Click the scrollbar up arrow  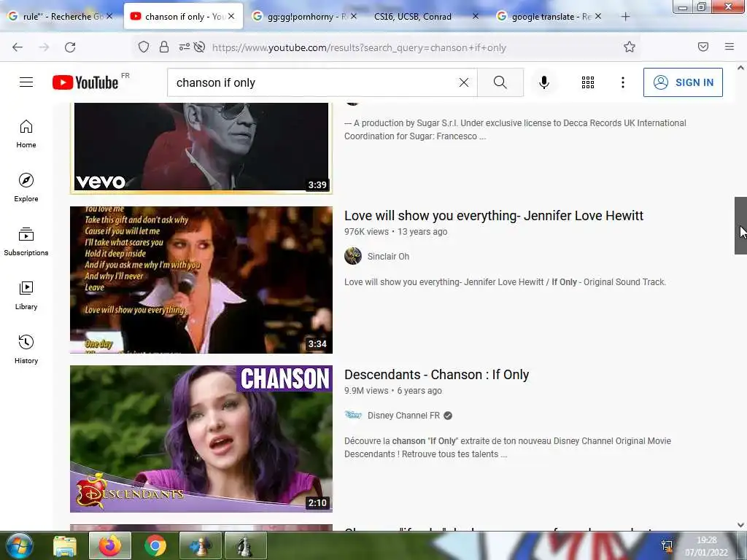pos(740,68)
